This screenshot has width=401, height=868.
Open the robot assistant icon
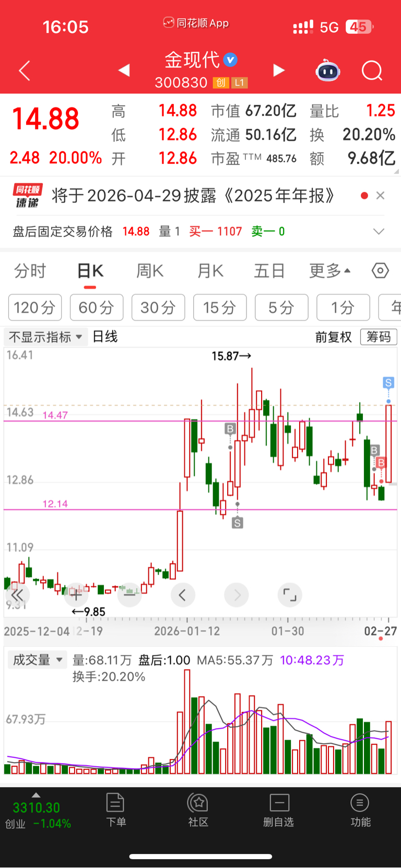point(328,70)
